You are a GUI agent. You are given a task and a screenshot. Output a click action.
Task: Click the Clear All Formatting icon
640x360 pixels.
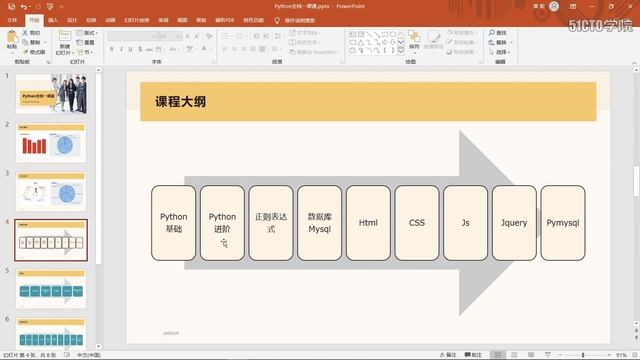click(209, 36)
